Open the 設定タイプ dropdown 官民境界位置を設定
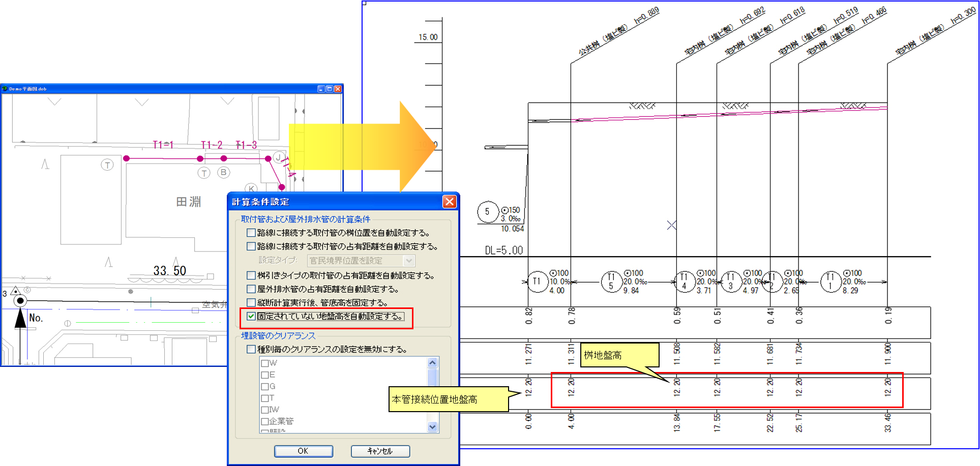This screenshot has height=466, width=980. pyautogui.click(x=409, y=261)
